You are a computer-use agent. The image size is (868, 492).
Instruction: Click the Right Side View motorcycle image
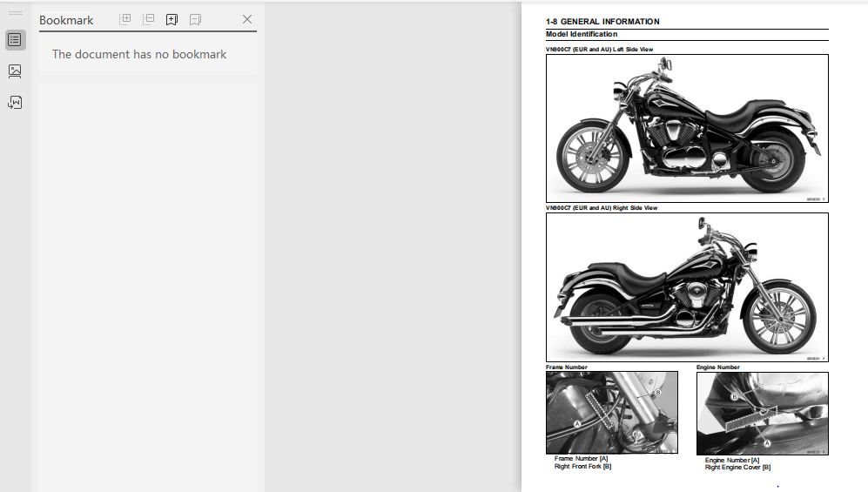(x=687, y=287)
